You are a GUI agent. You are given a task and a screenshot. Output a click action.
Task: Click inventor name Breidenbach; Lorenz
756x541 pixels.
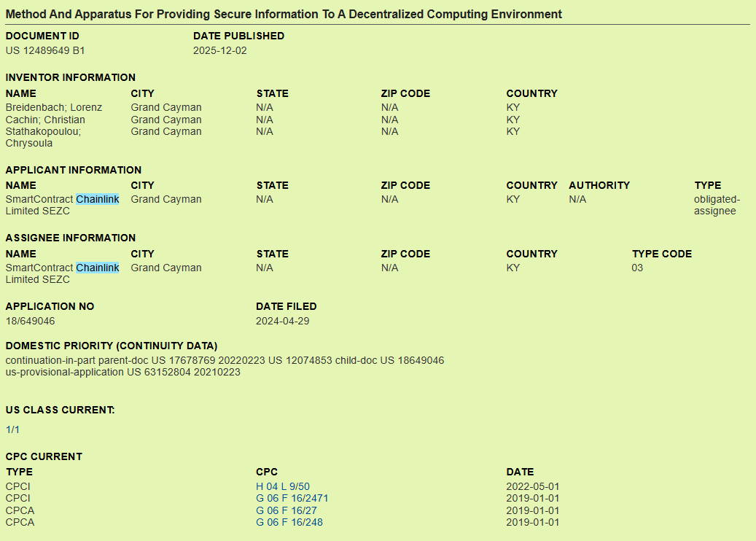point(54,107)
